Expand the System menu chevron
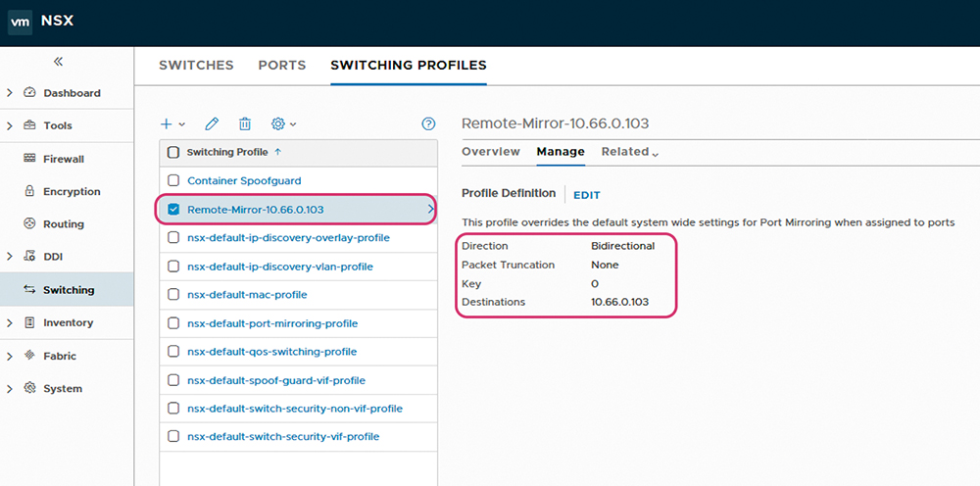The width and height of the screenshot is (980, 486). (10, 389)
